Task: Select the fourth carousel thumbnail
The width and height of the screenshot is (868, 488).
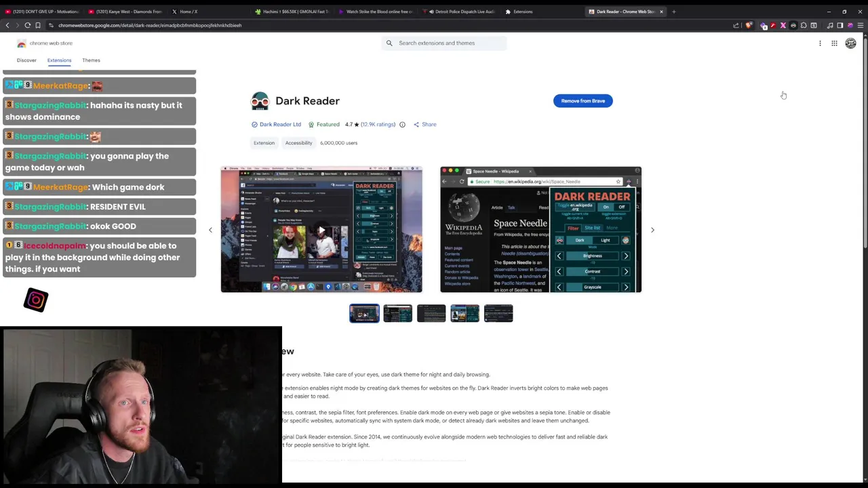Action: [465, 313]
